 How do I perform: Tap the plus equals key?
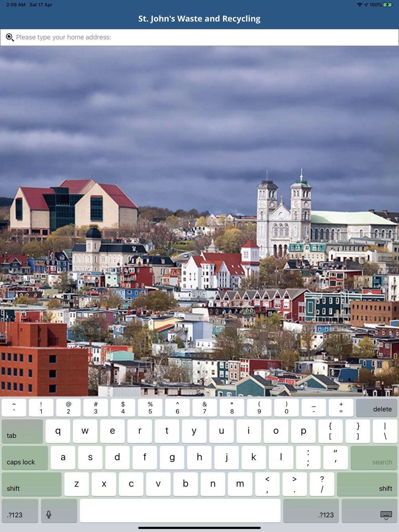pyautogui.click(x=341, y=408)
